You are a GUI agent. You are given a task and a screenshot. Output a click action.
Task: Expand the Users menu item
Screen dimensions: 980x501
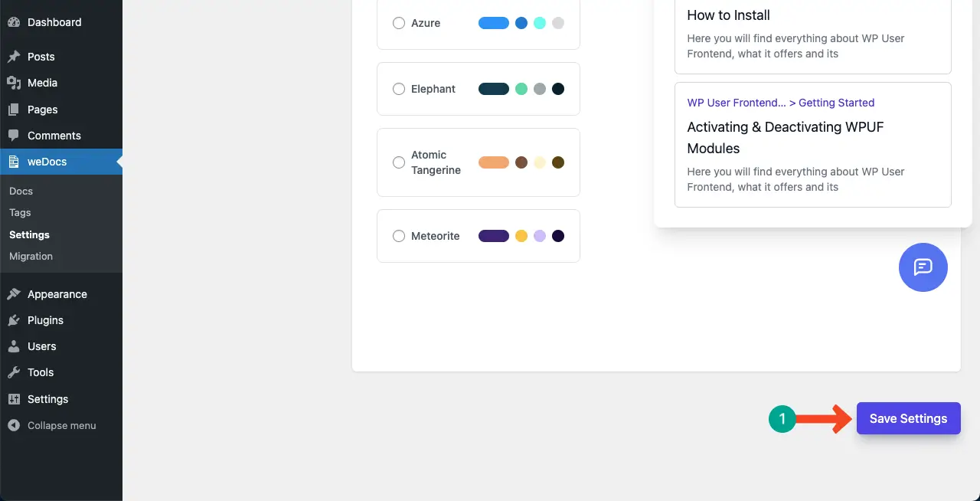tap(41, 346)
